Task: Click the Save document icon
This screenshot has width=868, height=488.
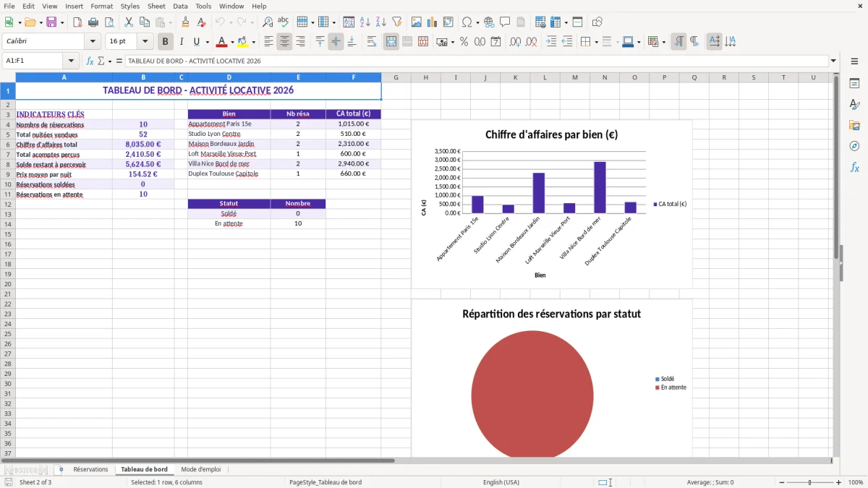Action: 51,22
